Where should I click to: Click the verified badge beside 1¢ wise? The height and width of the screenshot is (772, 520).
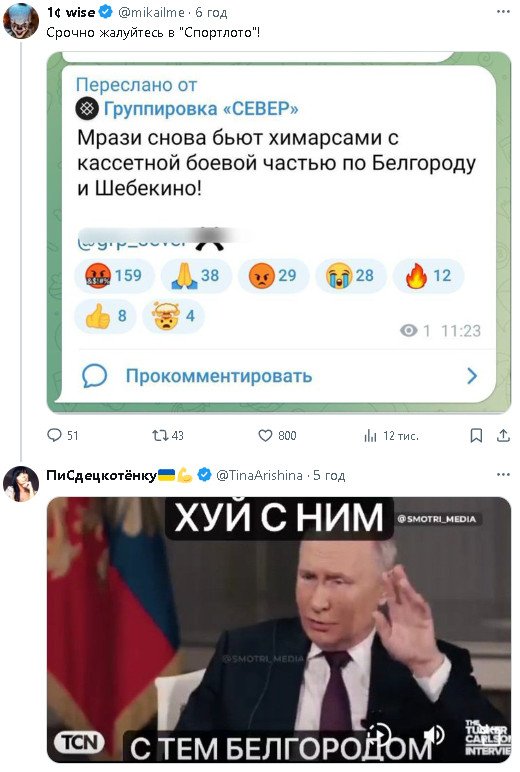coord(106,12)
